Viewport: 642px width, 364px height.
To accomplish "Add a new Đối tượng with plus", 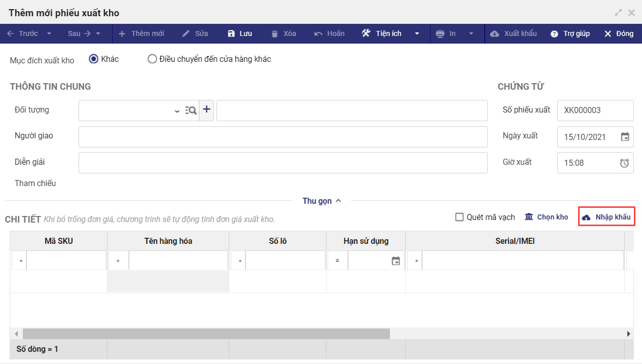I will [206, 110].
